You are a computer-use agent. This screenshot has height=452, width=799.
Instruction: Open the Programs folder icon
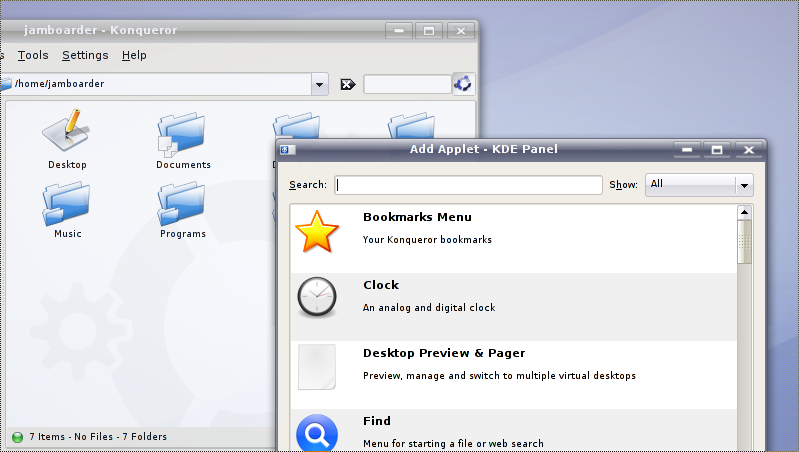pyautogui.click(x=181, y=204)
